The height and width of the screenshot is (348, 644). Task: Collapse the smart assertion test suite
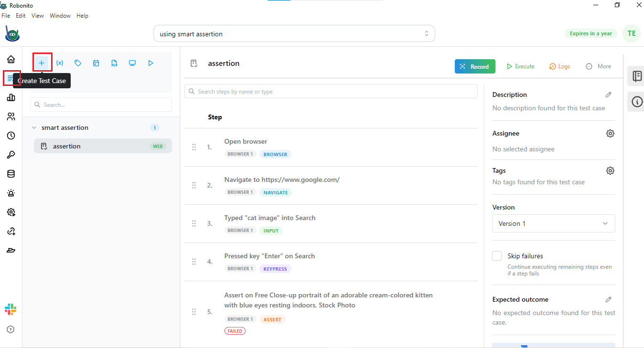34,127
